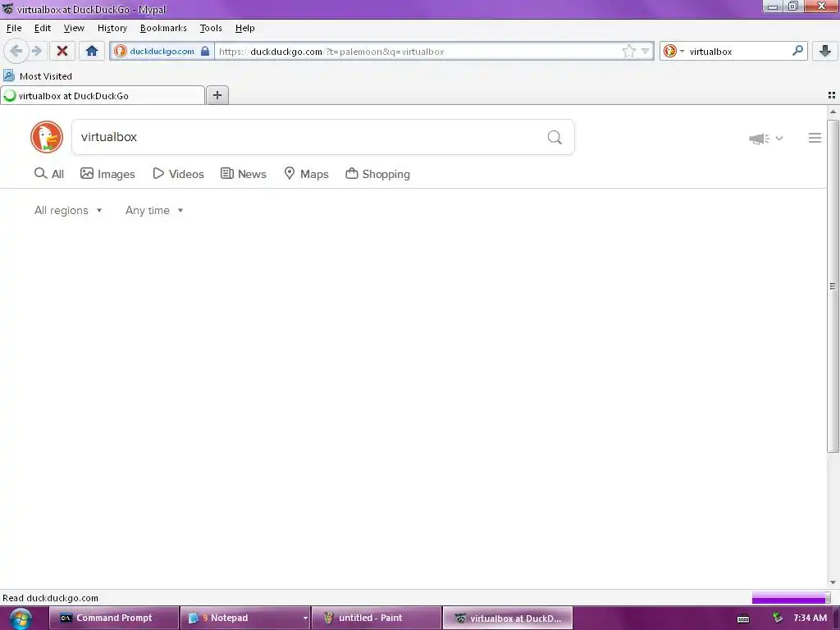Open the File menu
840x630 pixels.
(x=14, y=28)
